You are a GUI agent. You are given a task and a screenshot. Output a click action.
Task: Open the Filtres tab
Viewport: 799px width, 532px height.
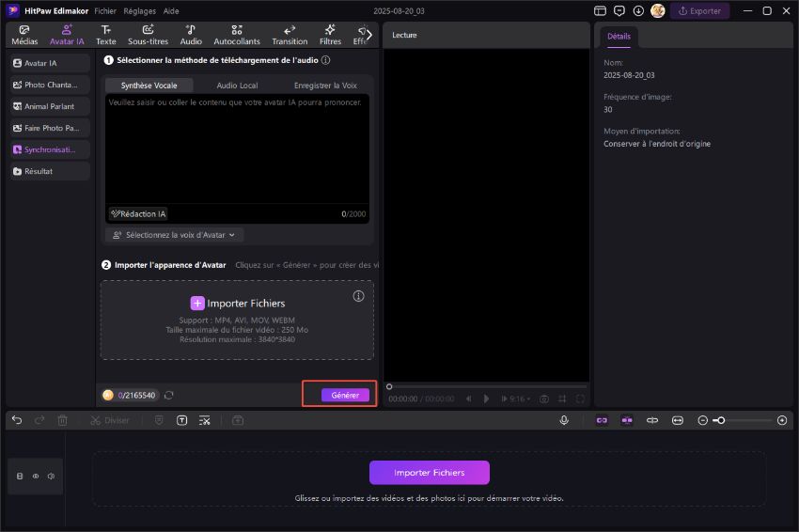pos(330,35)
